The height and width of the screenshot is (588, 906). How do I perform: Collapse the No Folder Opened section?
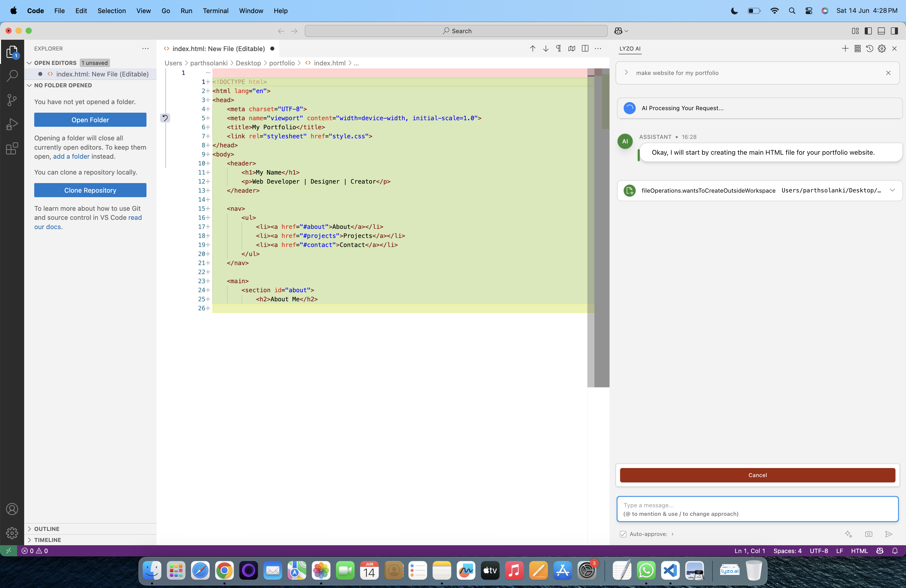[29, 85]
